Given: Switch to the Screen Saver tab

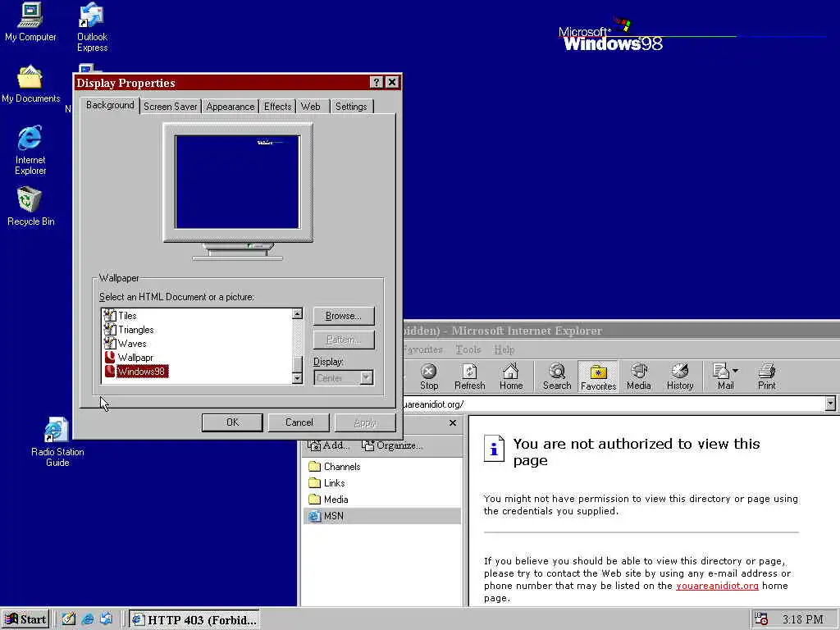Looking at the screenshot, I should 171,106.
